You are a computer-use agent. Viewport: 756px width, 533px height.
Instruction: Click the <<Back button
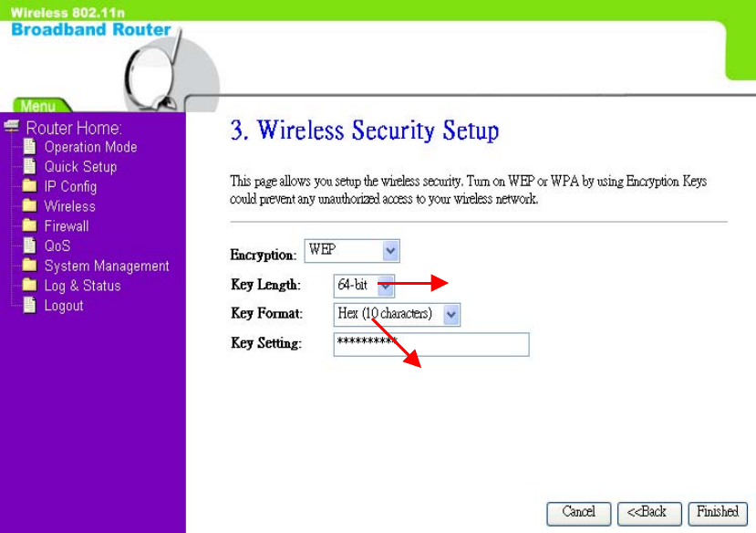click(649, 513)
